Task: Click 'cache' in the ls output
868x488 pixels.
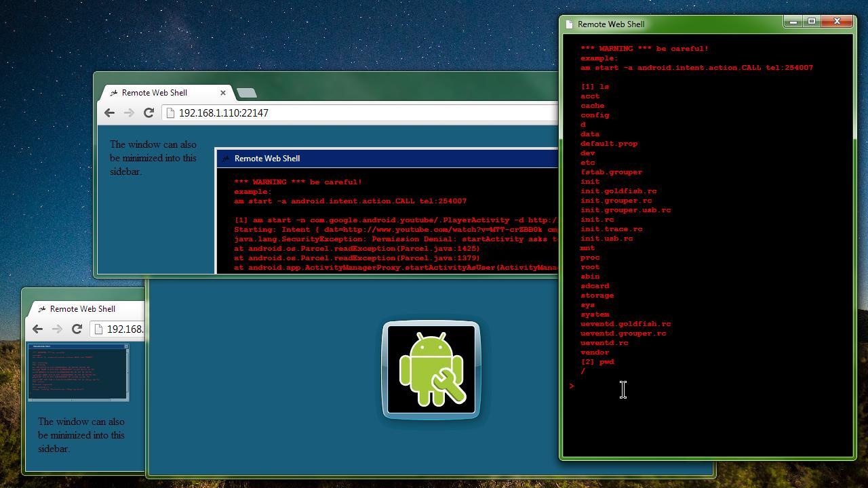Action: pyautogui.click(x=592, y=106)
